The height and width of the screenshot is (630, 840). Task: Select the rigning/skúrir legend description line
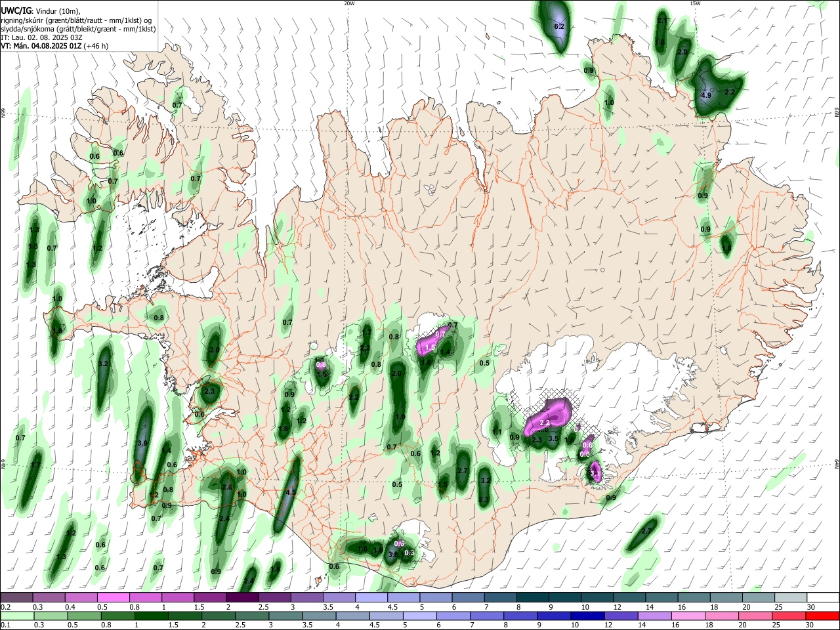click(x=76, y=20)
